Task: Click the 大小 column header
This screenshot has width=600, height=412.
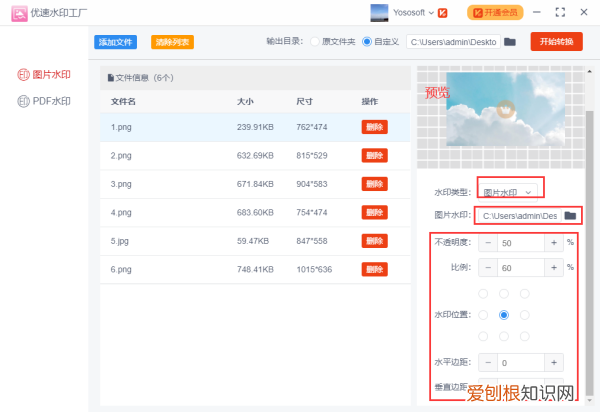Action: click(x=245, y=101)
